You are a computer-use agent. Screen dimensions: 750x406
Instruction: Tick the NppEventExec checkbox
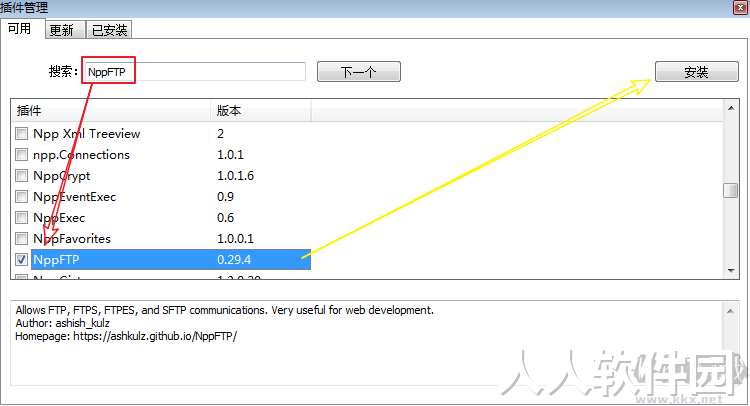pyautogui.click(x=21, y=197)
